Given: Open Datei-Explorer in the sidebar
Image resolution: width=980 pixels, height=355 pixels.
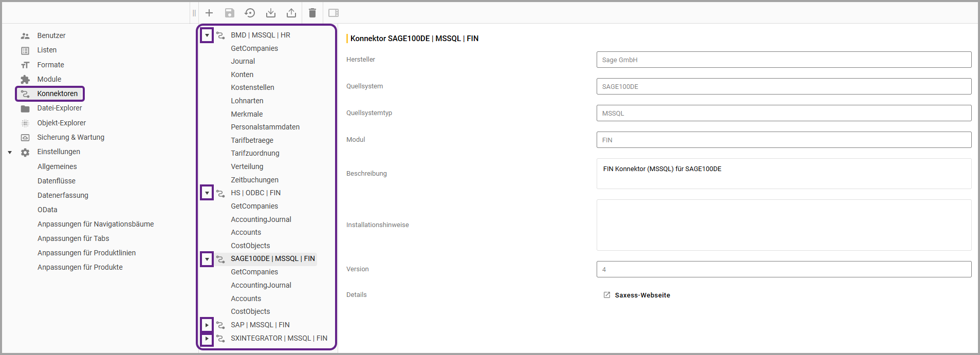Looking at the screenshot, I should [59, 108].
